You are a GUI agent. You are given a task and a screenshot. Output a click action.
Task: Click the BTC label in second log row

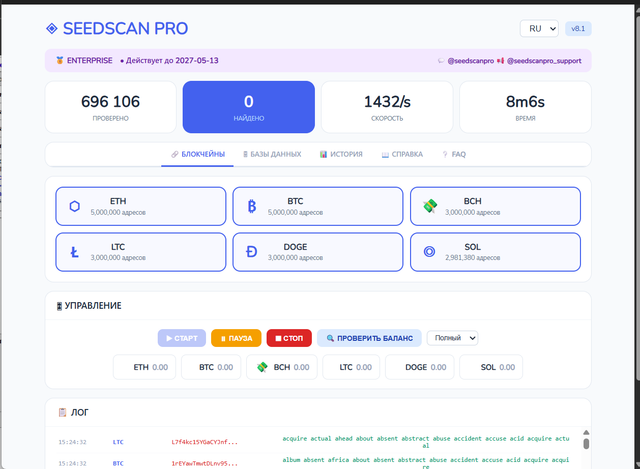click(x=118, y=464)
